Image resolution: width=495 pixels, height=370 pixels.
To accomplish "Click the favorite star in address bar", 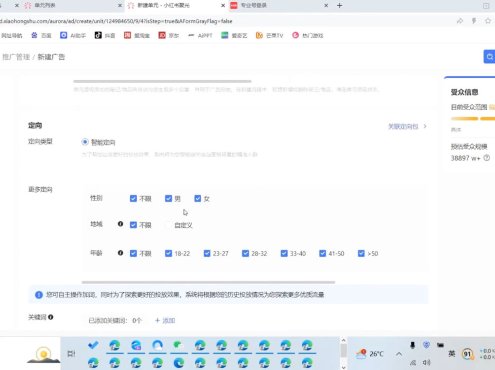I will [x=488, y=21].
